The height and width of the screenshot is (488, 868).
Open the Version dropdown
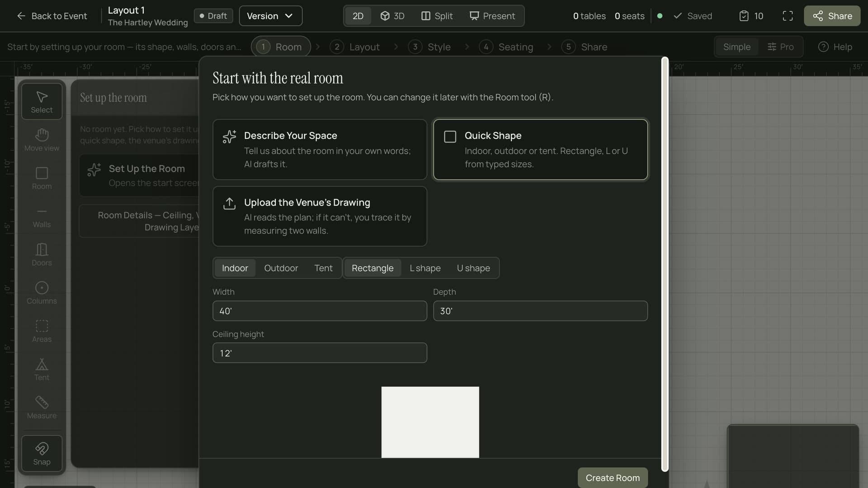pyautogui.click(x=270, y=16)
